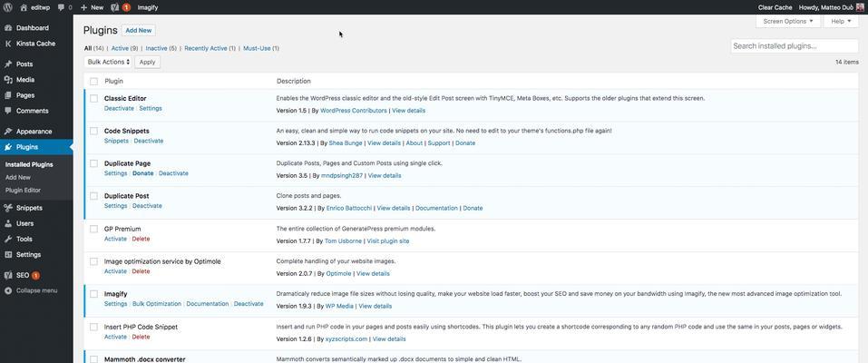Image resolution: width=868 pixels, height=363 pixels.
Task: Click the SEO Yoast icon in sidebar
Action: [8, 275]
